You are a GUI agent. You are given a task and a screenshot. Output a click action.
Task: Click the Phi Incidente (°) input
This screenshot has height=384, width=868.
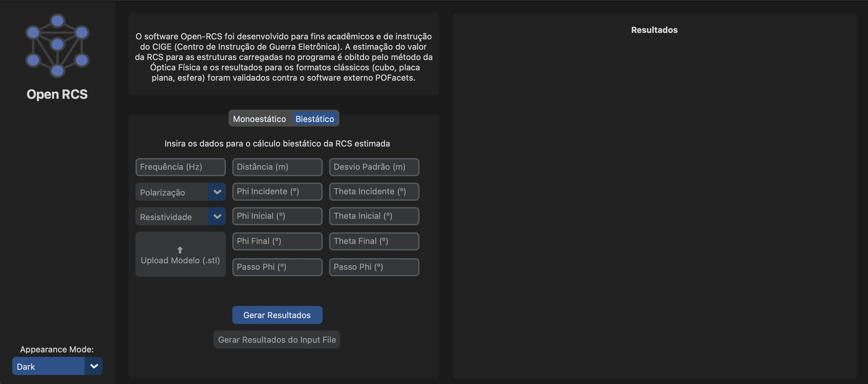point(277,192)
